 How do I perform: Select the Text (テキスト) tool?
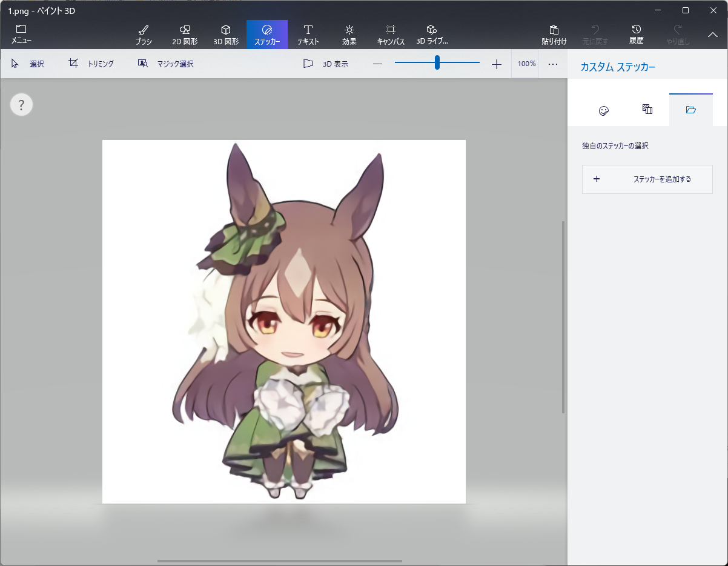pyautogui.click(x=308, y=35)
